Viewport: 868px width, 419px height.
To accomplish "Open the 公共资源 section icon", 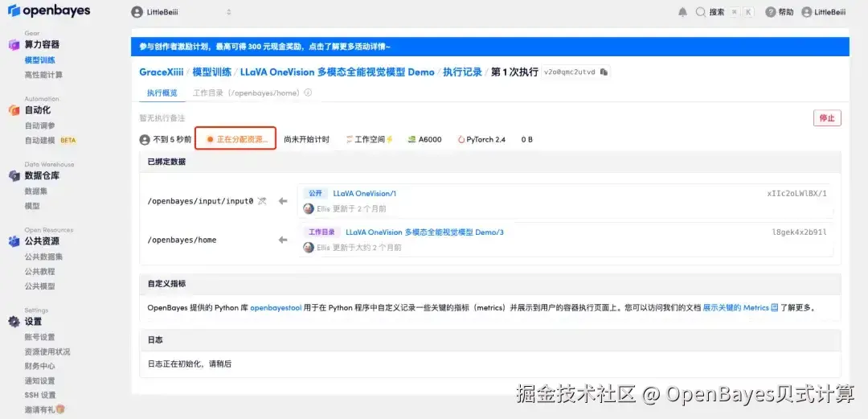I will point(14,241).
